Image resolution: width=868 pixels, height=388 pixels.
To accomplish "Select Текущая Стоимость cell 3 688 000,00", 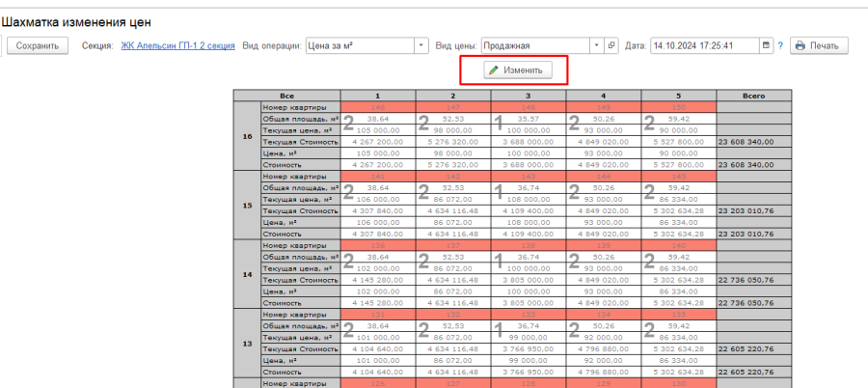I will click(529, 142).
